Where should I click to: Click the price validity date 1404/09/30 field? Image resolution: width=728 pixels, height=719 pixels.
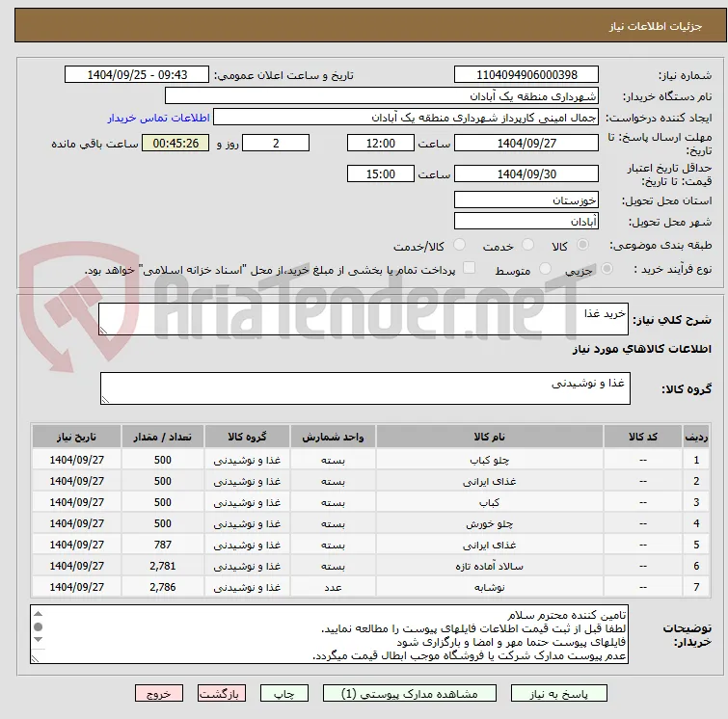click(526, 174)
